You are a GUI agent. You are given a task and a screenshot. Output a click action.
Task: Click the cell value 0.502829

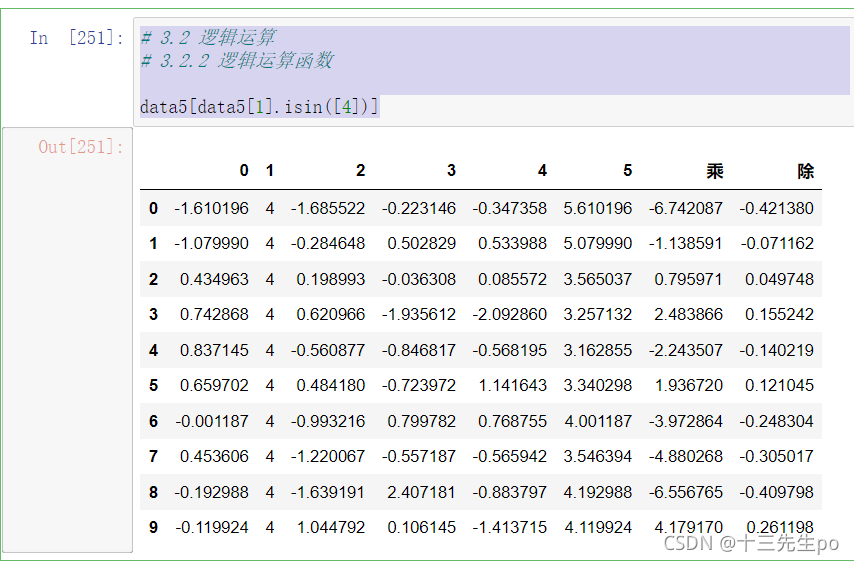click(x=422, y=243)
